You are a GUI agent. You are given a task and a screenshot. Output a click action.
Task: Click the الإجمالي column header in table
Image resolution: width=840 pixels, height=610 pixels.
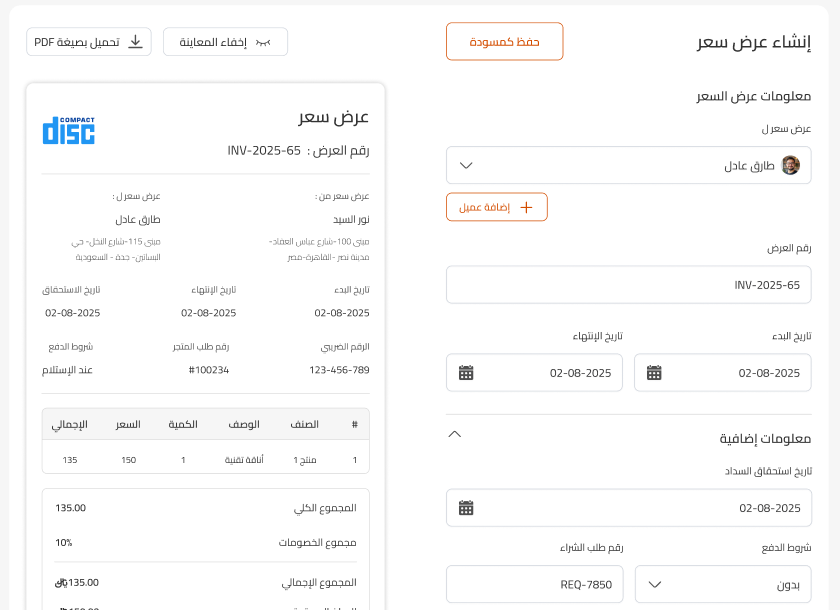tap(70, 424)
